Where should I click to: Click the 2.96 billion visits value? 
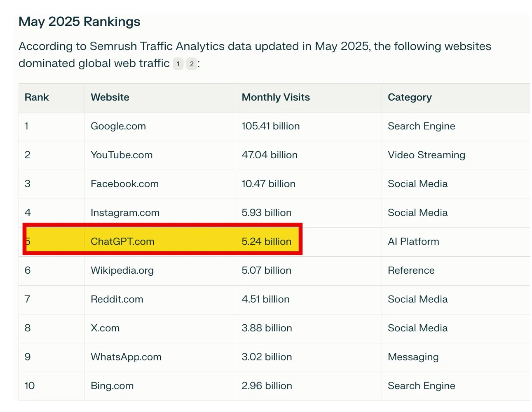(x=267, y=386)
